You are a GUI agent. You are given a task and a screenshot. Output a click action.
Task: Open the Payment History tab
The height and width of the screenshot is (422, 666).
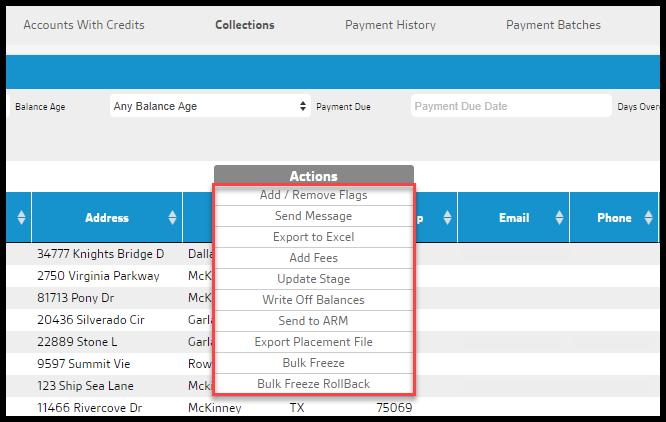pyautogui.click(x=390, y=25)
